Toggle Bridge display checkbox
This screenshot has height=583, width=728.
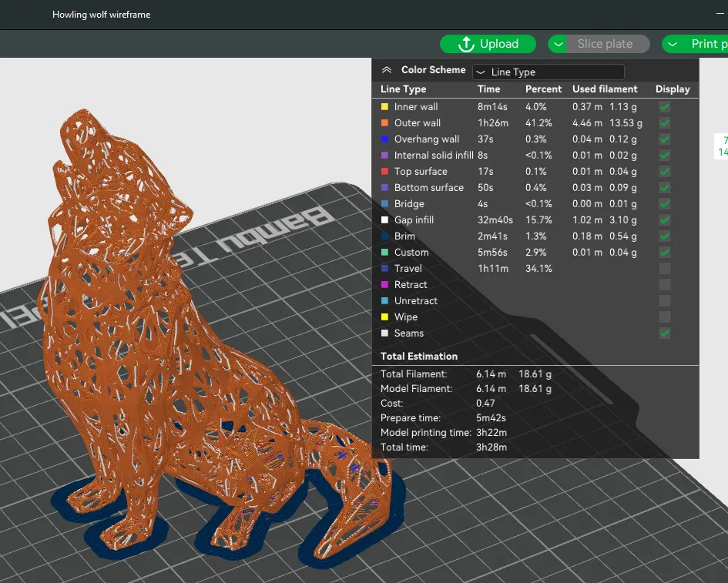pyautogui.click(x=665, y=204)
